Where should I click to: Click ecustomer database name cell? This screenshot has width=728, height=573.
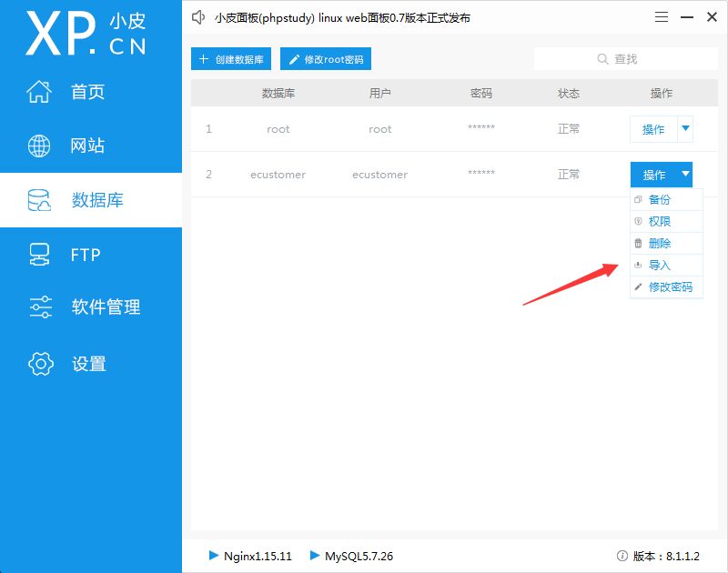(278, 175)
